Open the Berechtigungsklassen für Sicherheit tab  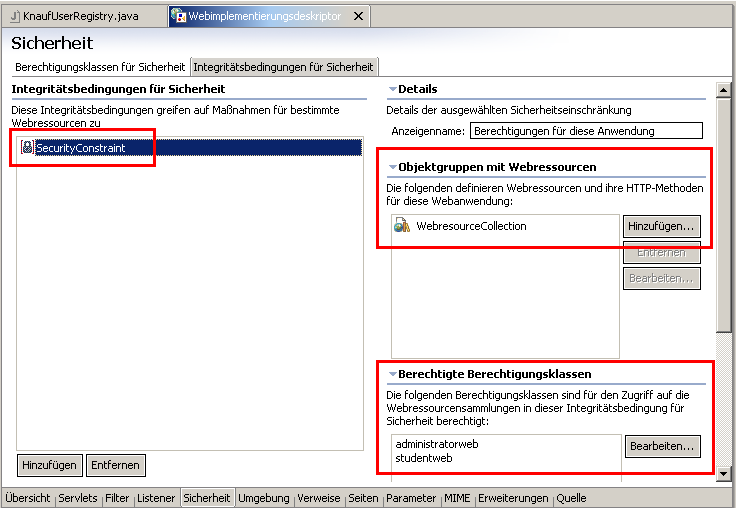(x=100, y=67)
